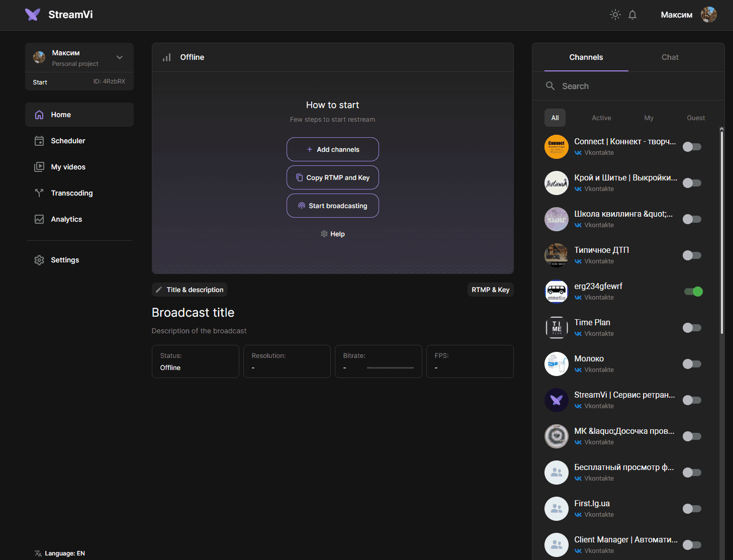Click the Молоко channel avatar
733x560 pixels.
coord(557,364)
